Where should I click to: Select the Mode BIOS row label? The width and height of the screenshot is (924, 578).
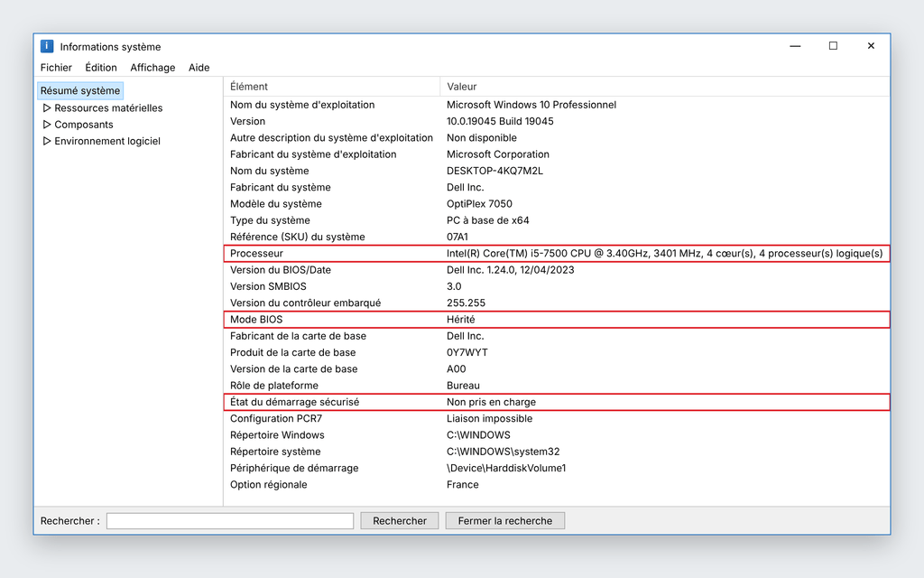tap(256, 319)
